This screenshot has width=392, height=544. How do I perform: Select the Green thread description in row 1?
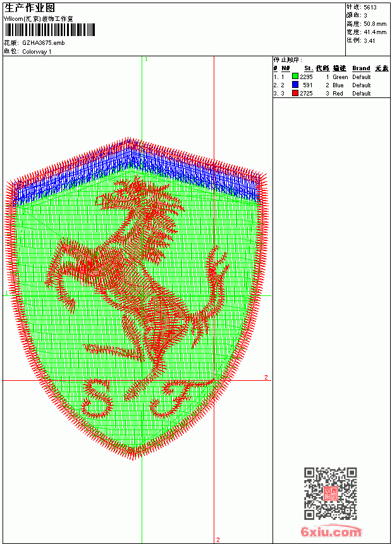coord(340,77)
